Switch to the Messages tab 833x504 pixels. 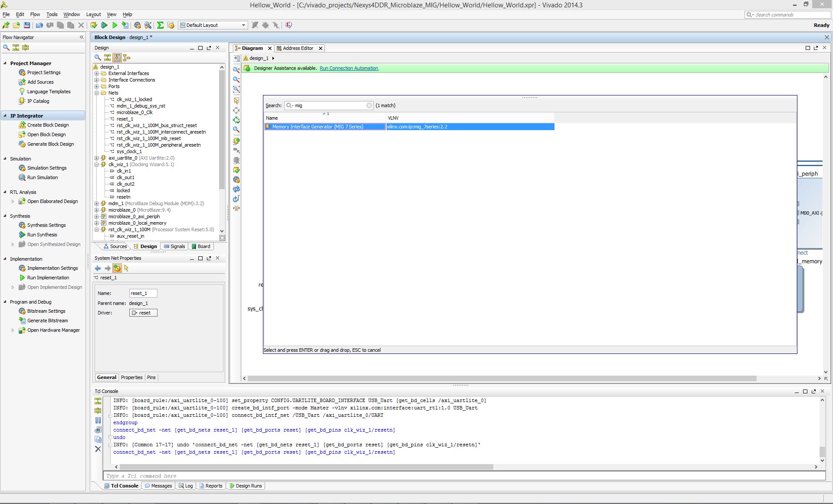coord(158,486)
